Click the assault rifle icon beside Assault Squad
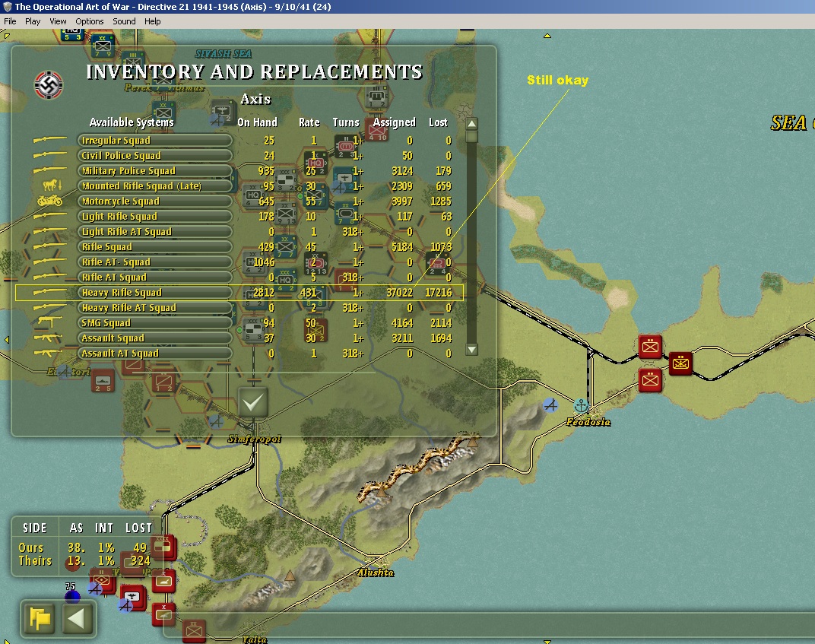 [x=49, y=338]
